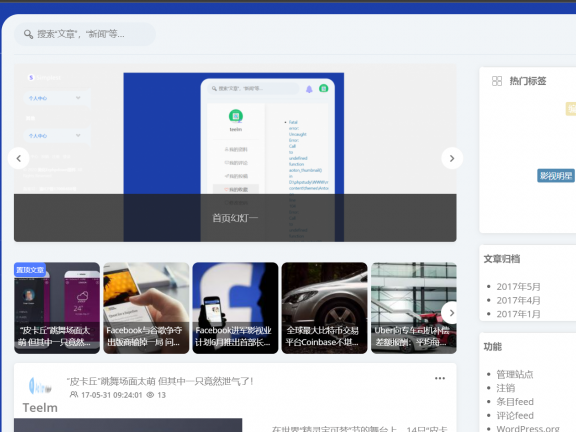Image resolution: width=576 pixels, height=432 pixels.
Task: Open the 条目feed link
Action: pyautogui.click(x=515, y=402)
